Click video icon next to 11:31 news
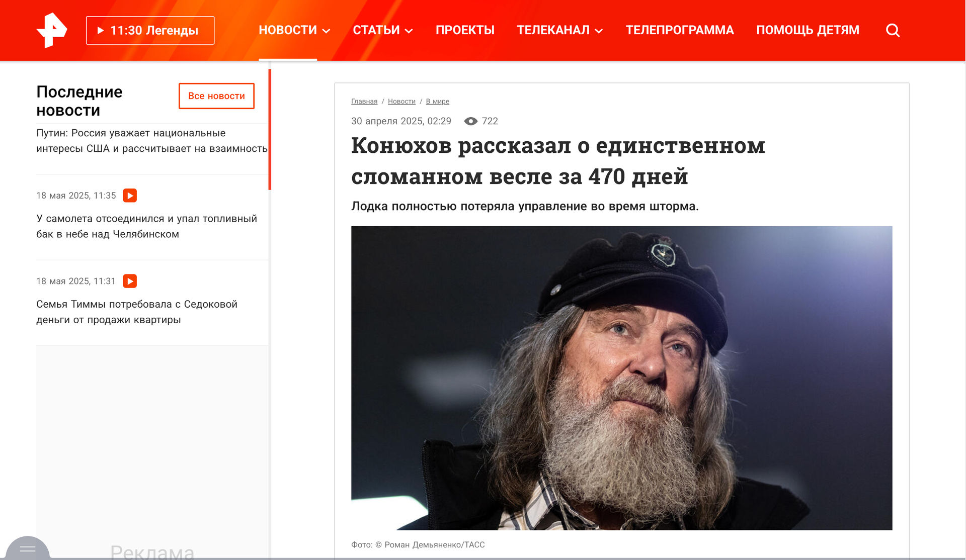Image resolution: width=966 pixels, height=560 pixels. 130,281
